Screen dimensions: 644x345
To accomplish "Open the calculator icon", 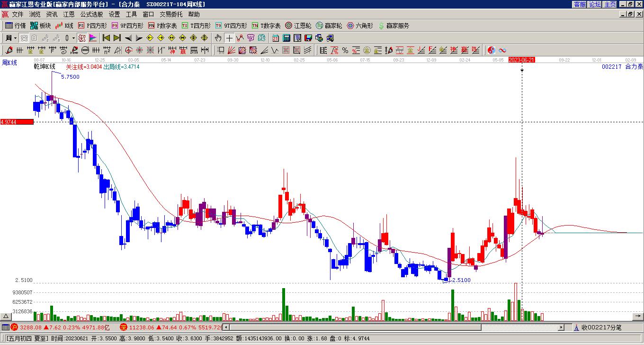I will 286,38.
